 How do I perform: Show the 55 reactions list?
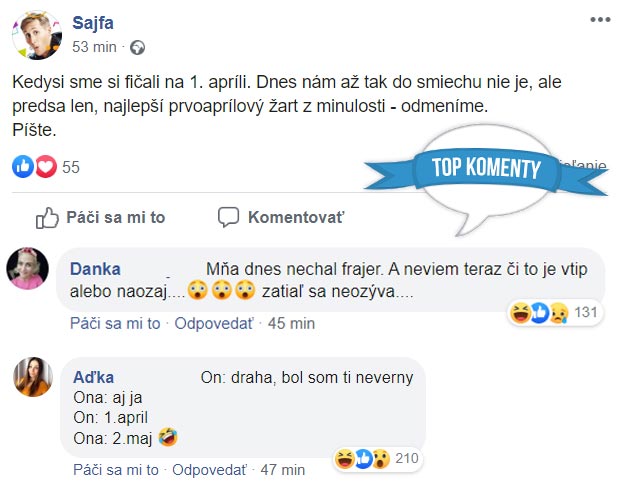[71, 167]
